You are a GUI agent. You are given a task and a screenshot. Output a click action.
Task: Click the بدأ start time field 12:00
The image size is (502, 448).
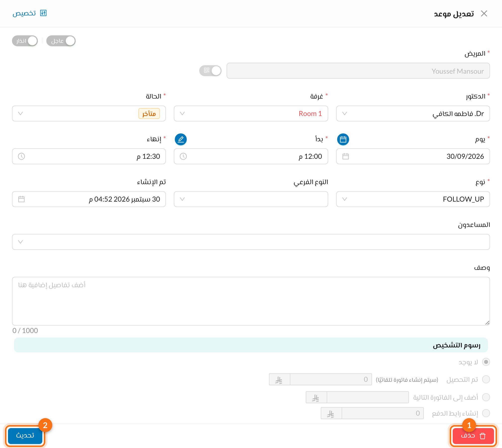(x=251, y=156)
